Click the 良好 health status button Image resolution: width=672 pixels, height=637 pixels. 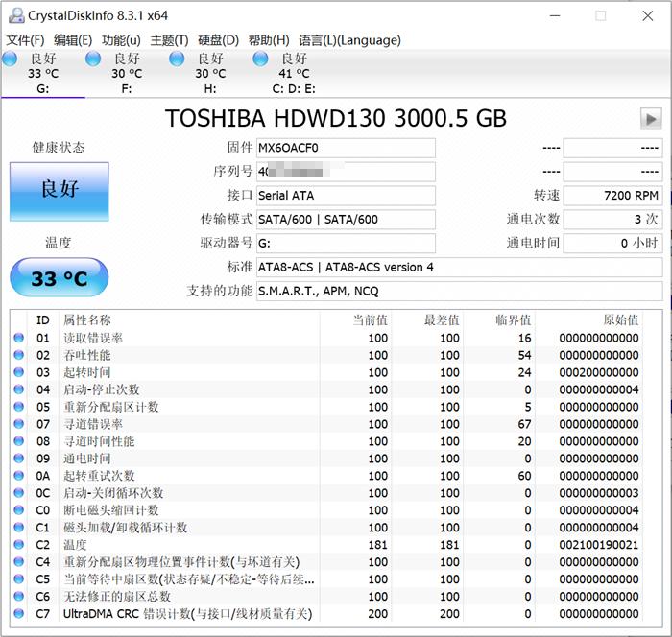(x=59, y=190)
